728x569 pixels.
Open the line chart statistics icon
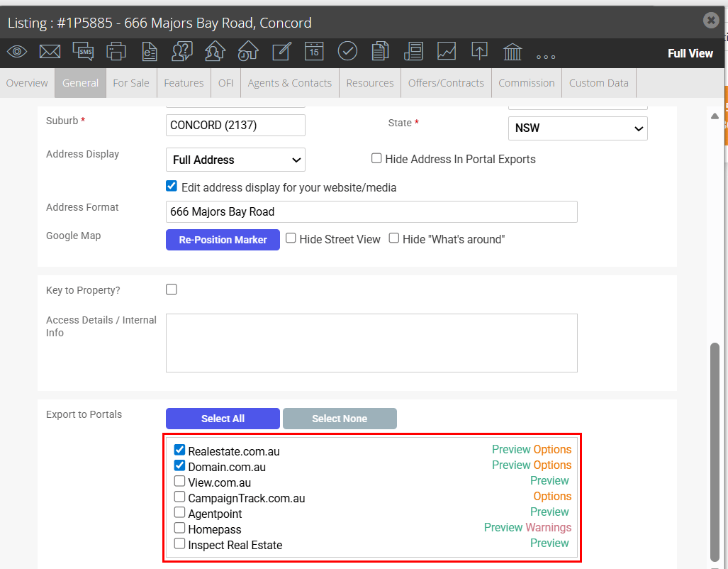click(447, 51)
